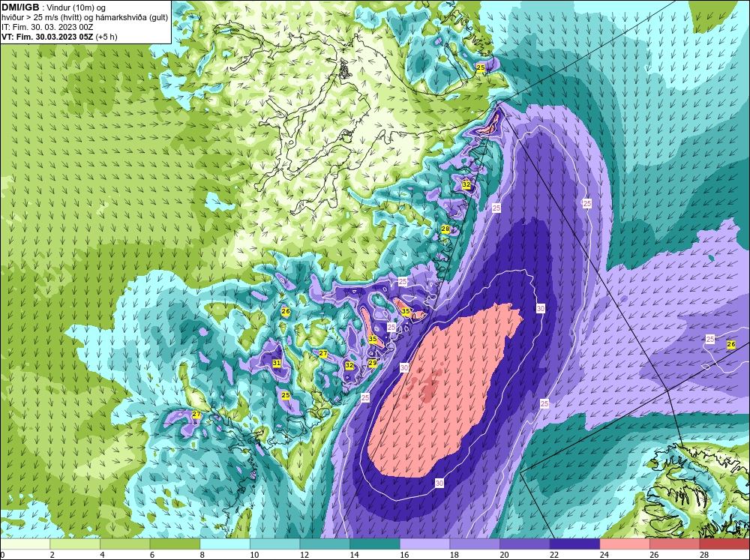The width and height of the screenshot is (750, 560).
Task: Click the 6–8 m/s olive green legend swatch
Action: [x=175, y=544]
